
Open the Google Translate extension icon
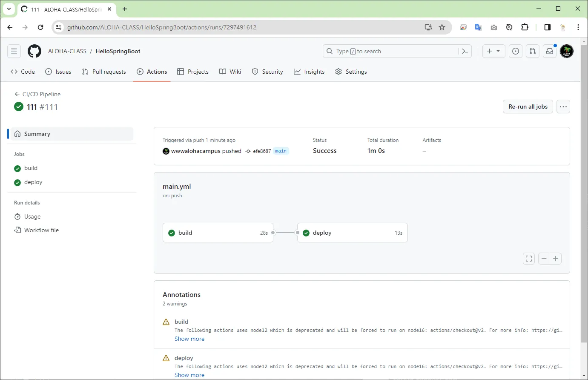click(x=479, y=27)
